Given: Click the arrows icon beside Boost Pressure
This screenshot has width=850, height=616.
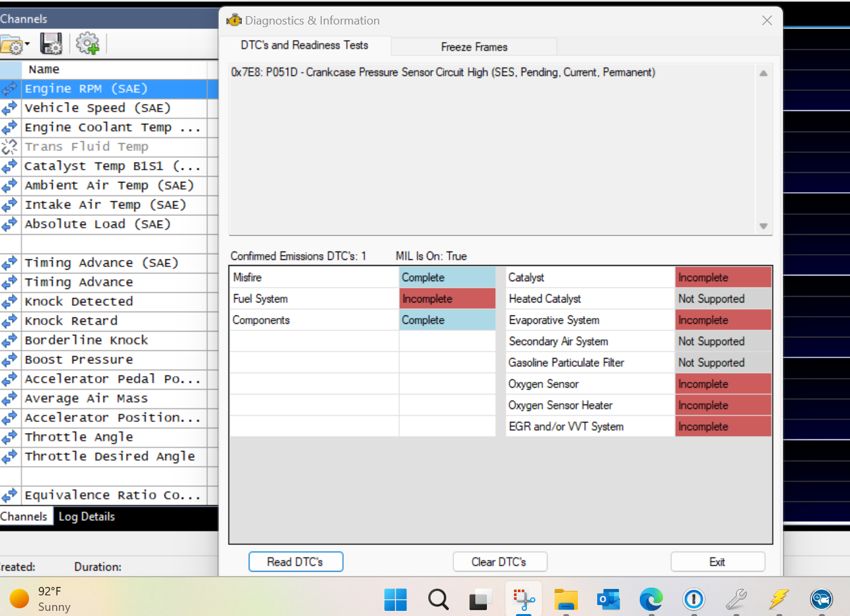Looking at the screenshot, I should (10, 360).
